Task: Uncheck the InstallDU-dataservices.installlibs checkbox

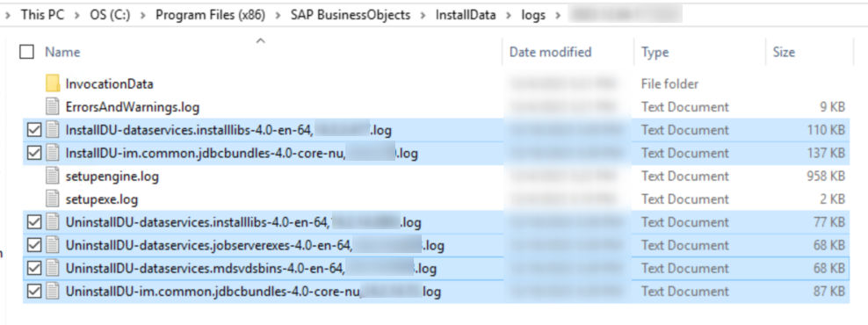Action: tap(33, 130)
